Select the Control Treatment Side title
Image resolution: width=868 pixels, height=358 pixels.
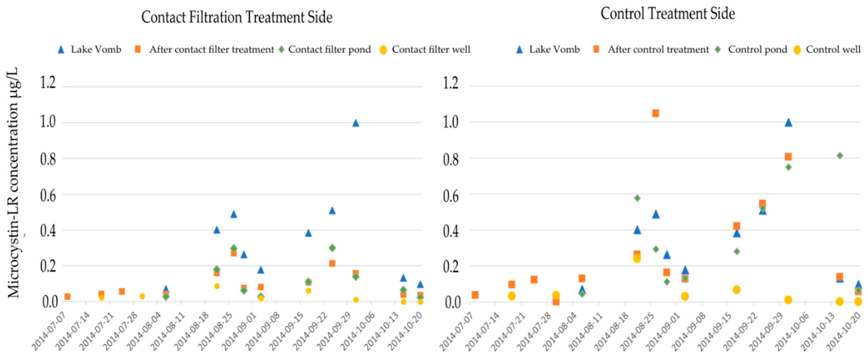point(667,14)
